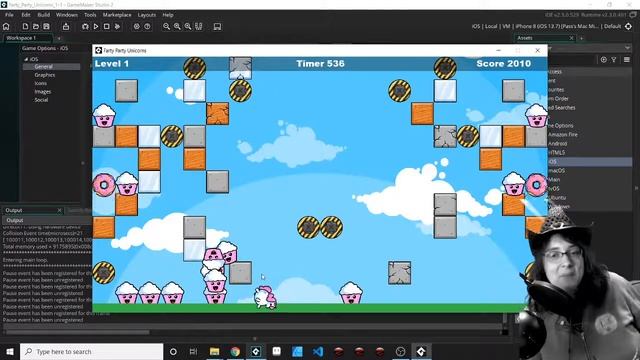Click the unicorn character in game
Viewport: 640px width, 360px height.
click(x=265, y=297)
